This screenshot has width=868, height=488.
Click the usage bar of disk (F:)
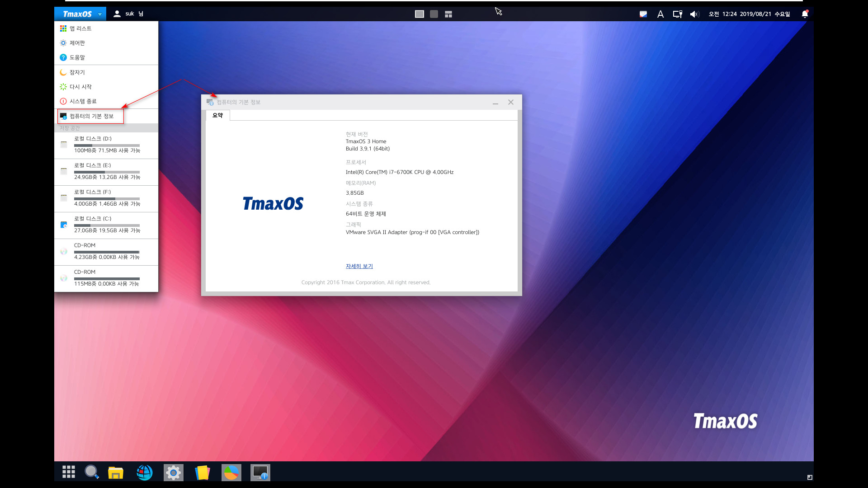tap(107, 199)
